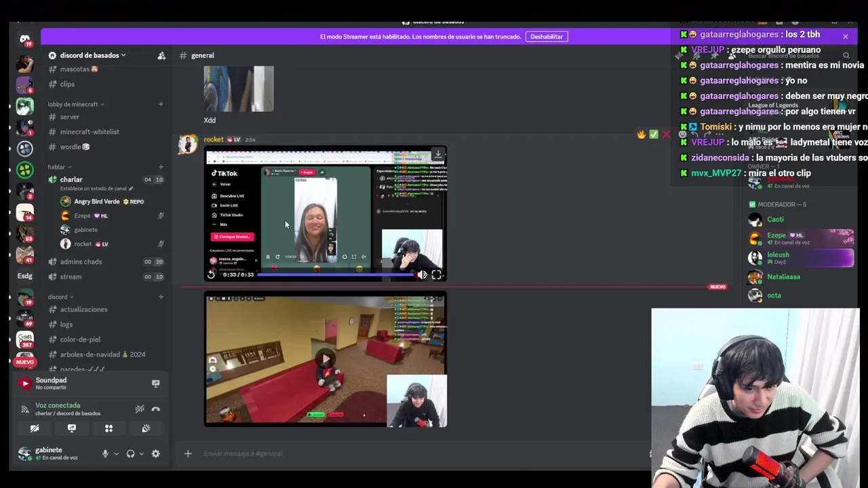Replay the TikTok clip video
This screenshot has width=868, height=488.
point(212,274)
